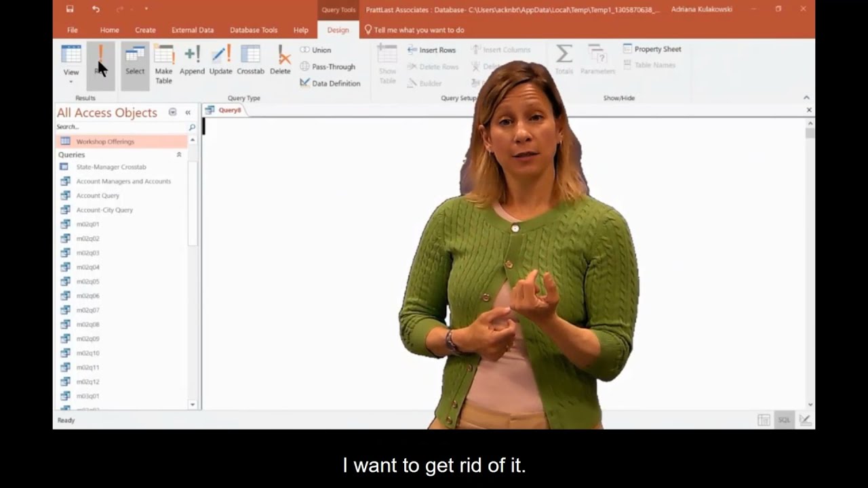Open the Database Tools ribbon tab

[x=253, y=30]
